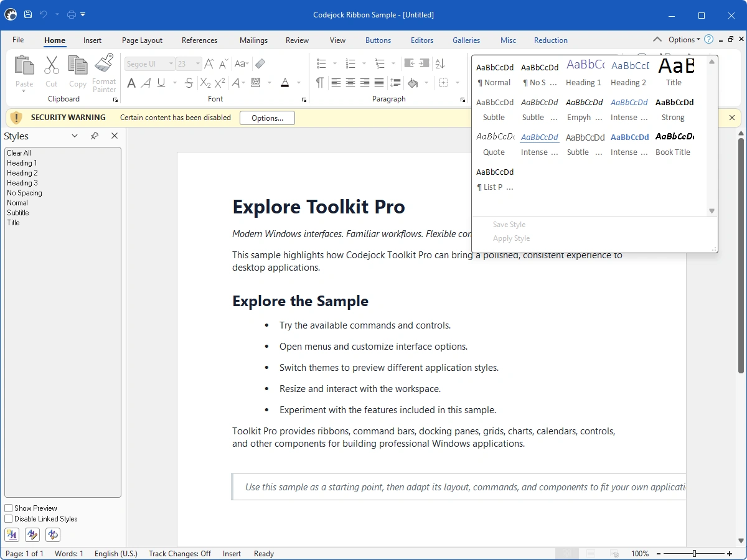Click the Copy icon in Clipboard group

pos(78,65)
